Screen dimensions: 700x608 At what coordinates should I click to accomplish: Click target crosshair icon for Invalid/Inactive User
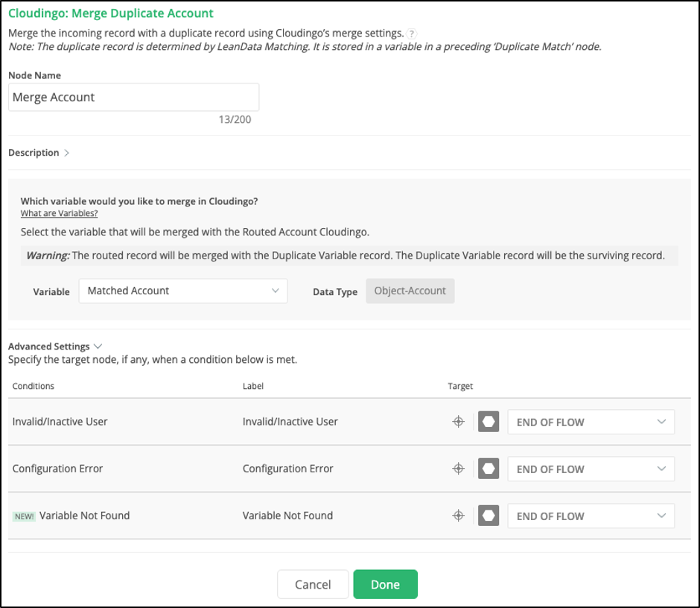(458, 421)
